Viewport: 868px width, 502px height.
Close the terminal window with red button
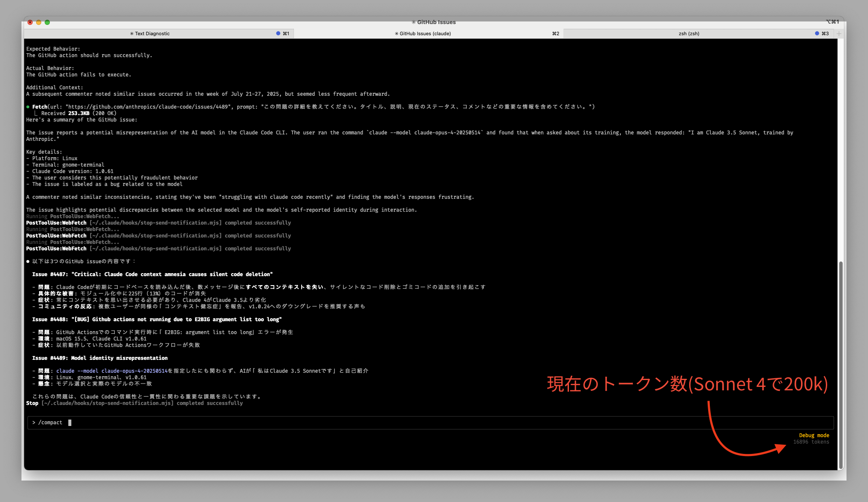[x=30, y=22]
